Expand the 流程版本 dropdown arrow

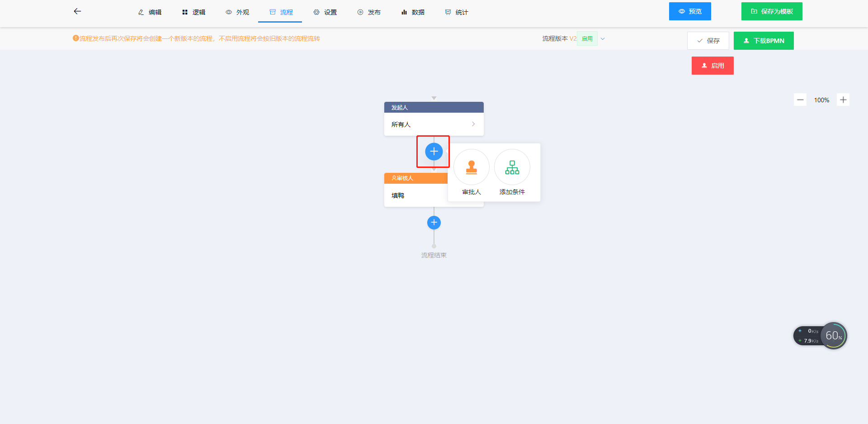pos(603,39)
